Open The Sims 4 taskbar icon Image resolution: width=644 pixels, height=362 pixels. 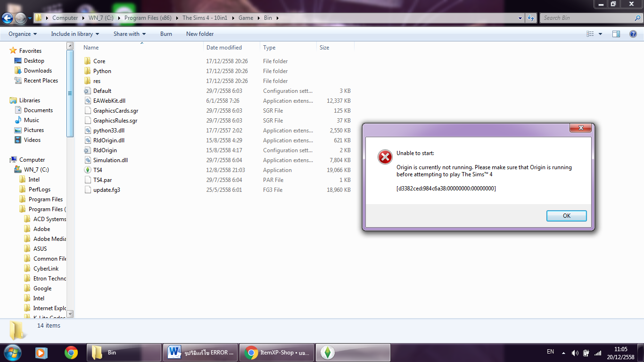click(x=327, y=353)
